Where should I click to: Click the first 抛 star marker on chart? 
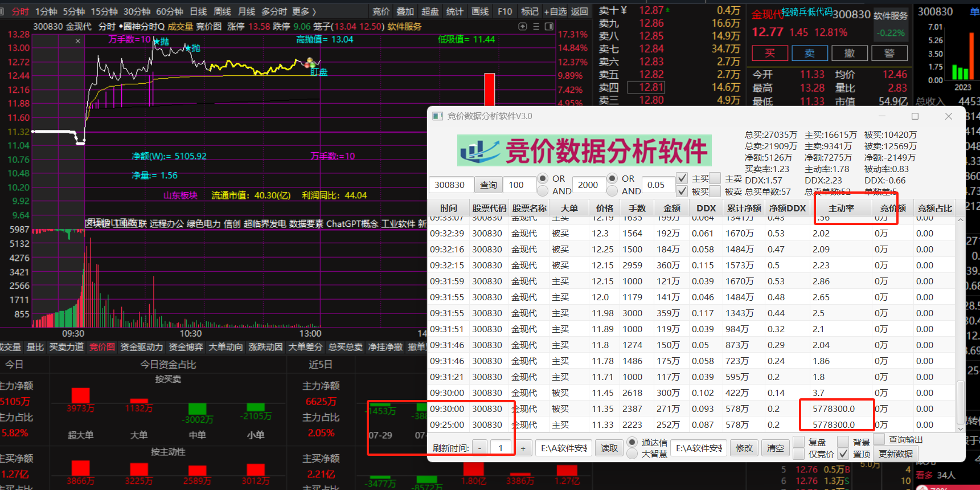coord(162,42)
